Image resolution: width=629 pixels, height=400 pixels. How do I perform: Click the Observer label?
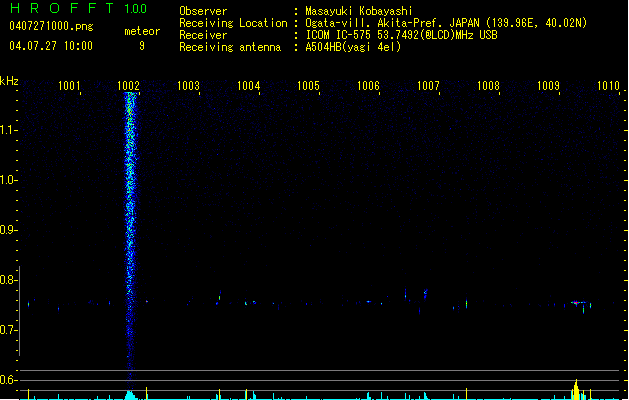click(203, 11)
